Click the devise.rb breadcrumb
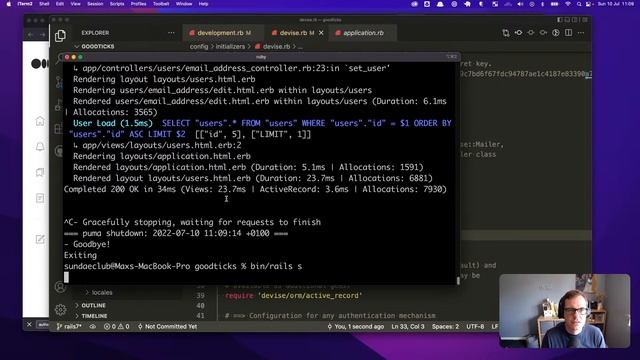Screen dimensions: 640x360 [273, 47]
